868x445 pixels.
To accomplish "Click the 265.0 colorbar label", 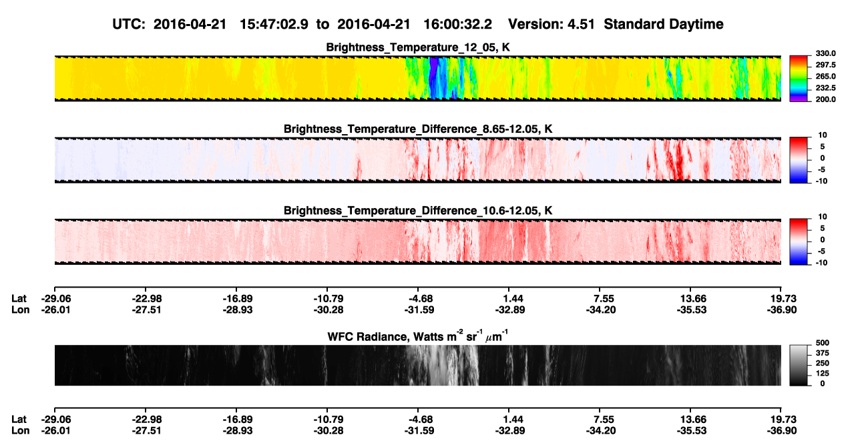I will coord(825,77).
